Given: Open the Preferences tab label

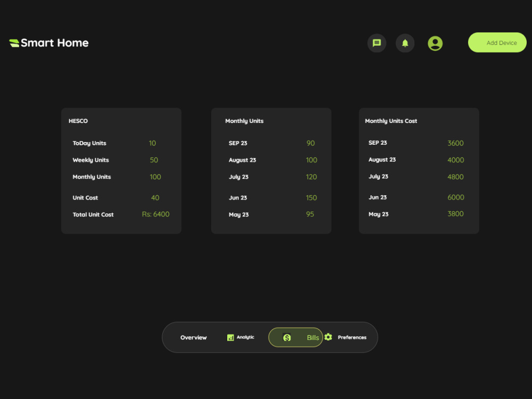Looking at the screenshot, I should (352, 337).
